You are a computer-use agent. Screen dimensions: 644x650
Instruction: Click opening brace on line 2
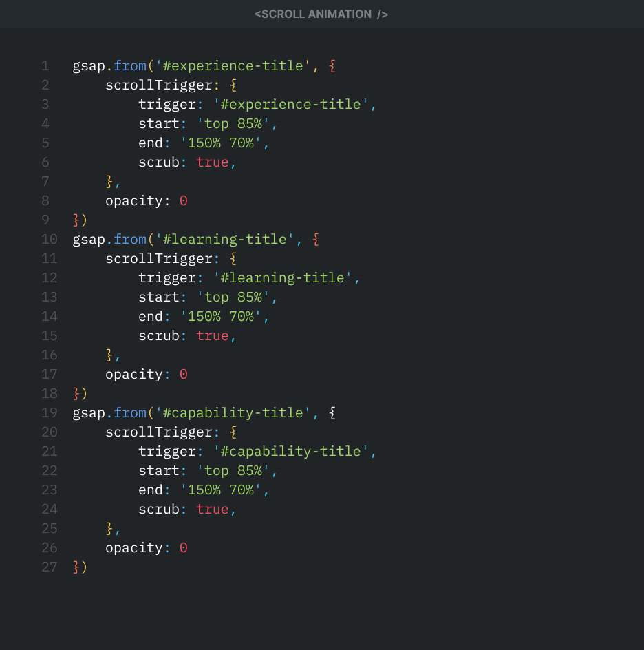[x=233, y=85]
